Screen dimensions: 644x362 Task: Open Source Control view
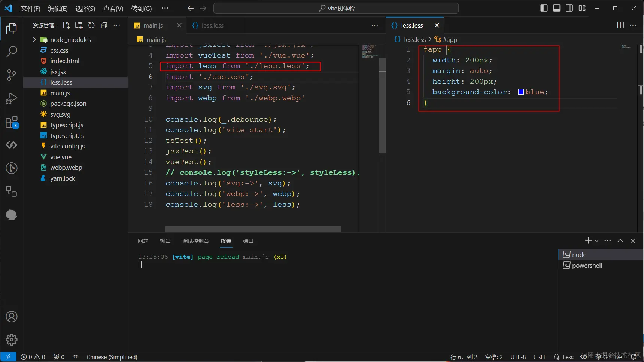pos(12,75)
